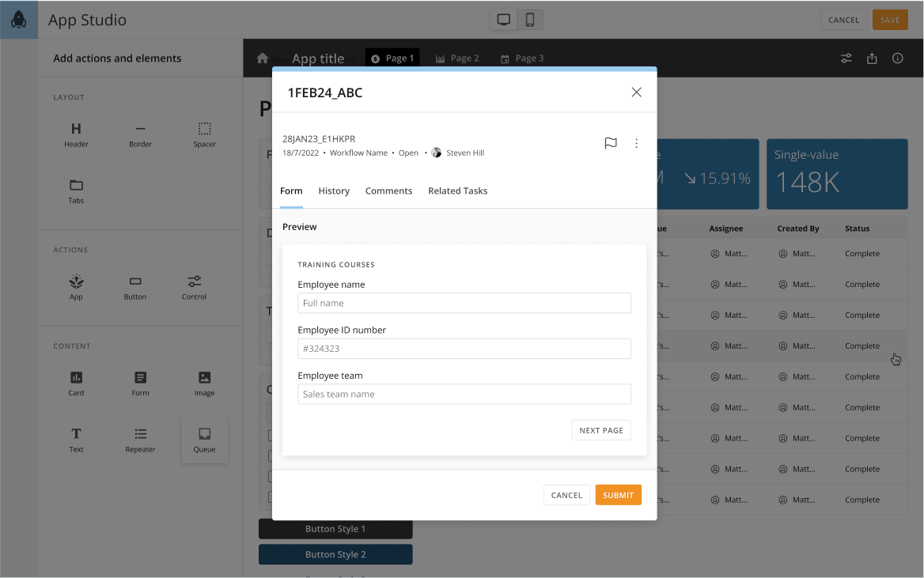Open the filter settings sliders icon

pos(846,58)
